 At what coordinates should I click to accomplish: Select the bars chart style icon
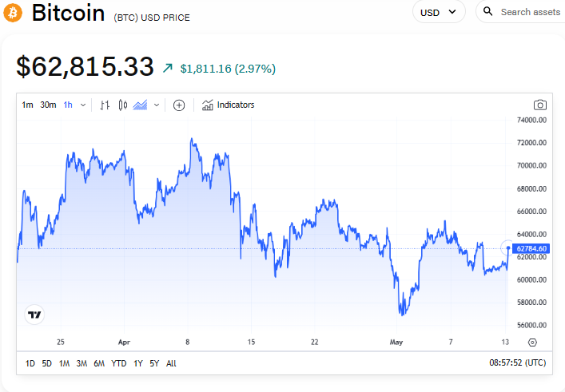tap(105, 105)
